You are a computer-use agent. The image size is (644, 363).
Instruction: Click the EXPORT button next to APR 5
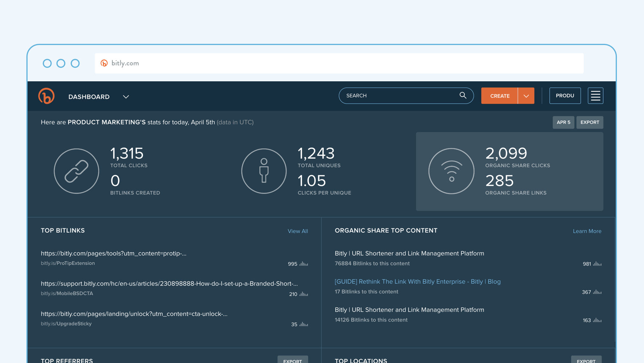click(x=590, y=122)
